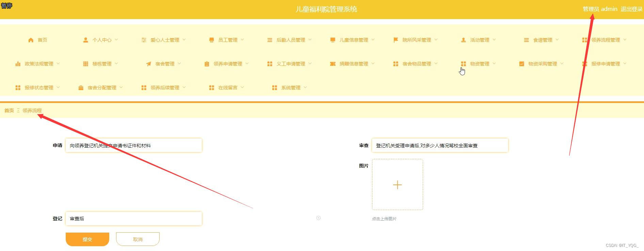644x251 pixels.
Task: Click the monitor icon for 儿童信息管理
Action: tap(333, 40)
